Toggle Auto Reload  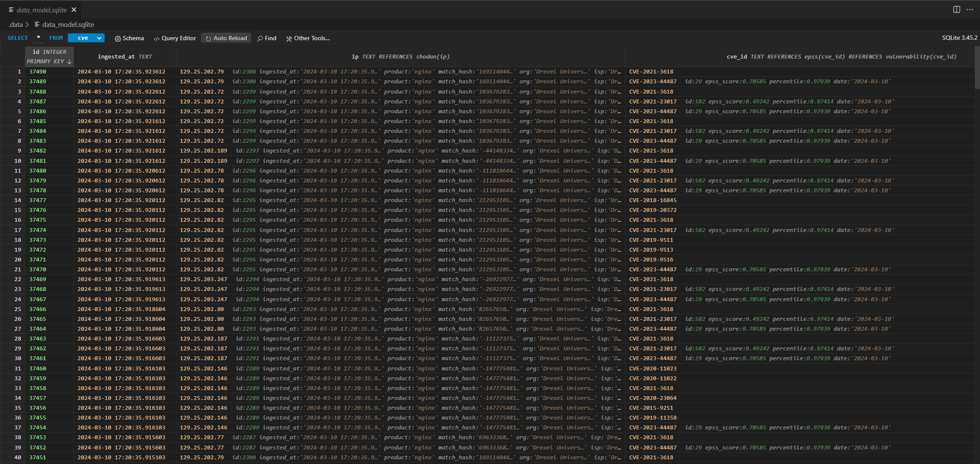226,38
